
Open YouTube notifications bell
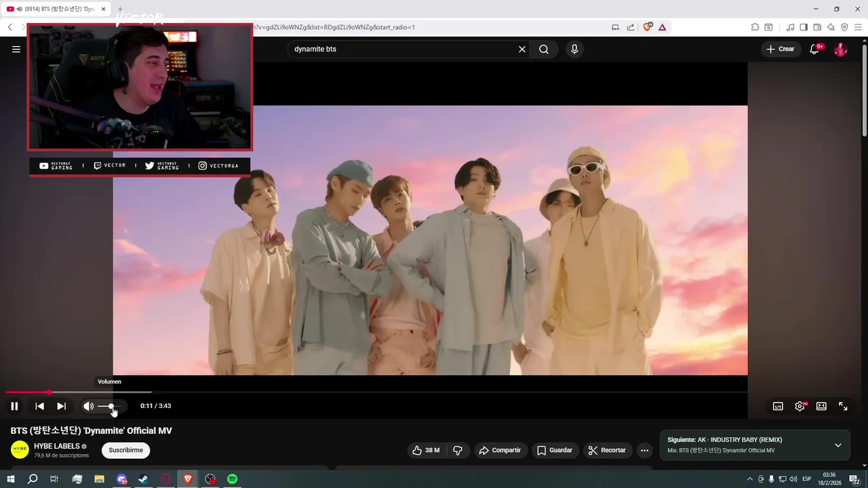click(x=815, y=49)
